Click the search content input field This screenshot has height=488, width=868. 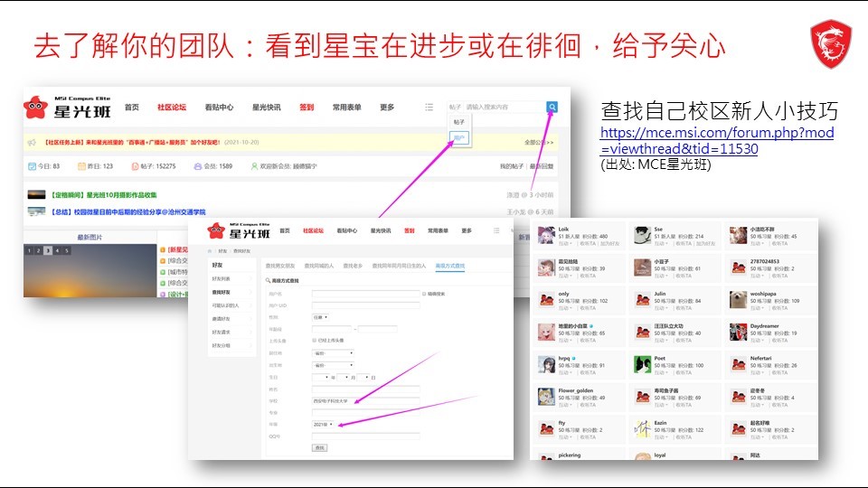[504, 107]
